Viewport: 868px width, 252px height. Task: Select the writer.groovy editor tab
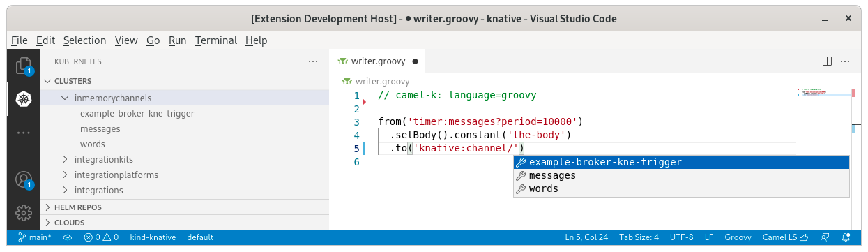click(377, 61)
